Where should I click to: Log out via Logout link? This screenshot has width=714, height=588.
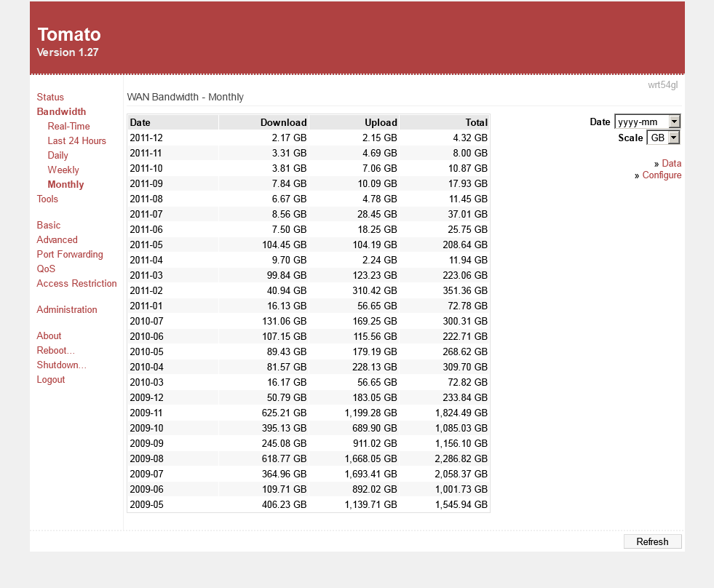51,379
